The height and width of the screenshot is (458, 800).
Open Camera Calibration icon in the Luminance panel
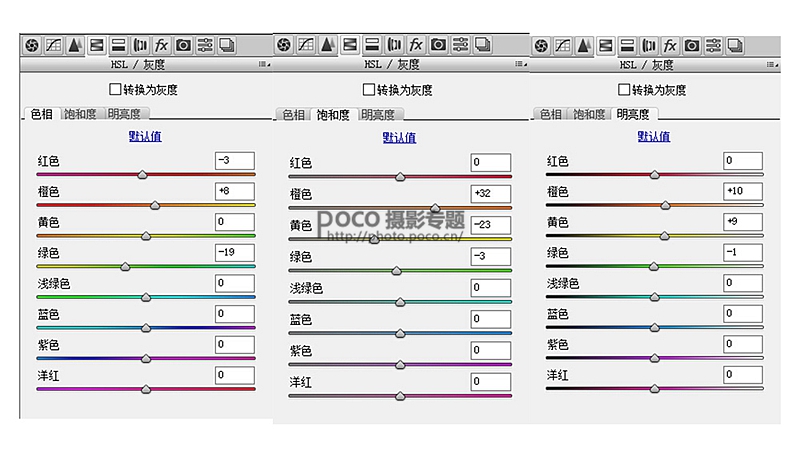(691, 46)
